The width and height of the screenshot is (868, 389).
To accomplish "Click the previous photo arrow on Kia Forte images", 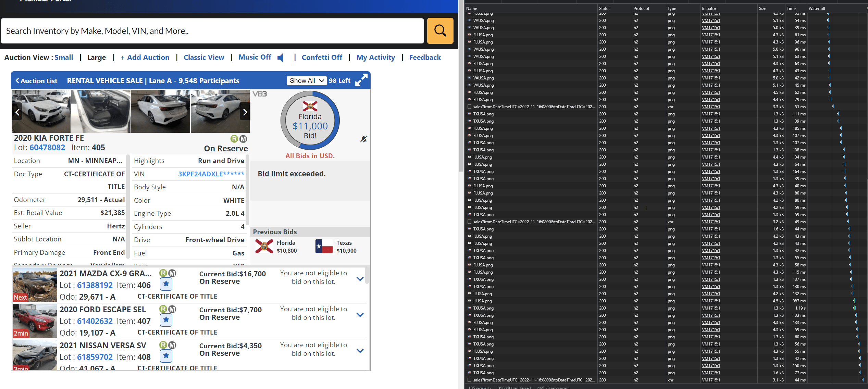I will pyautogui.click(x=17, y=112).
